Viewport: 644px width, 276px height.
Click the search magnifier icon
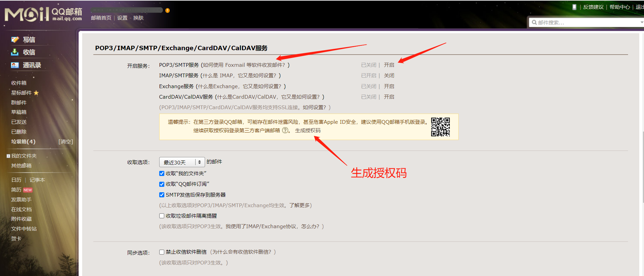[x=534, y=22]
